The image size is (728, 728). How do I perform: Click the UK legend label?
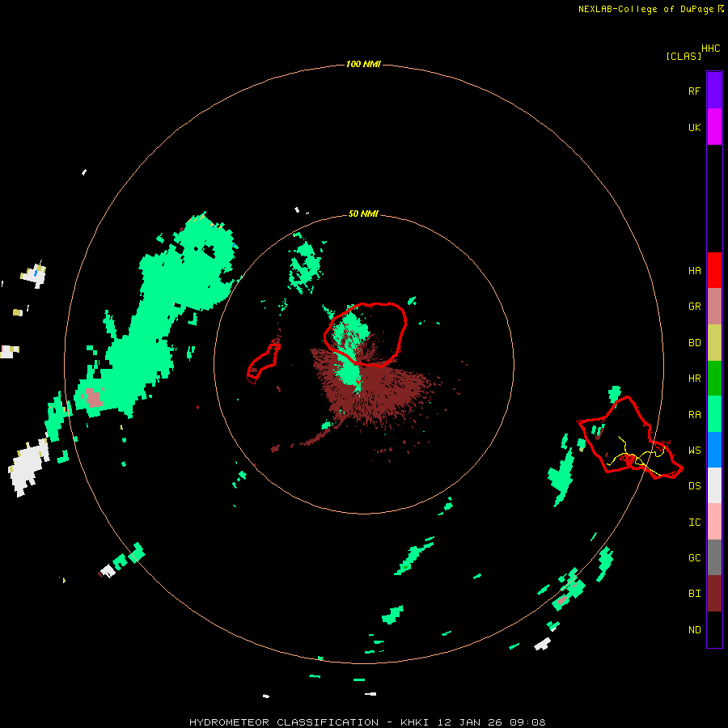[x=694, y=127]
